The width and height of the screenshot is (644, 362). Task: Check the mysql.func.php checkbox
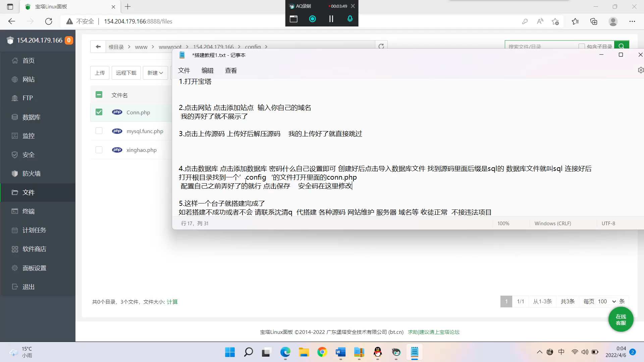tap(99, 131)
